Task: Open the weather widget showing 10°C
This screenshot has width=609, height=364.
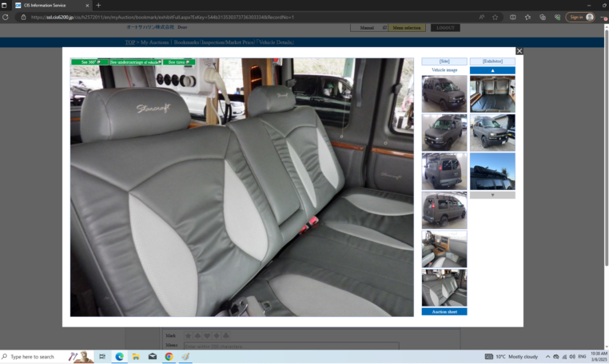Action: [511, 357]
